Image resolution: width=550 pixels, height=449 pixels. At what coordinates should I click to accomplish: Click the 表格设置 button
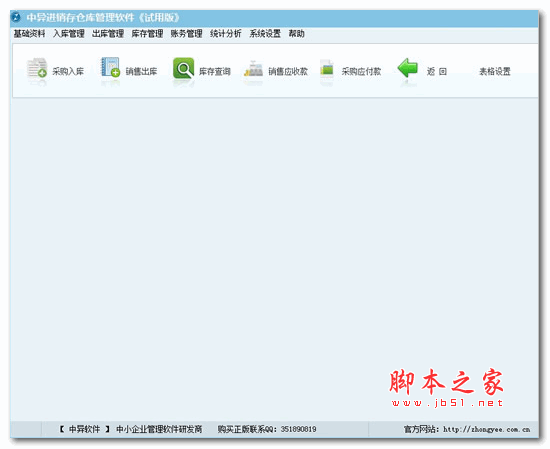pyautogui.click(x=495, y=72)
